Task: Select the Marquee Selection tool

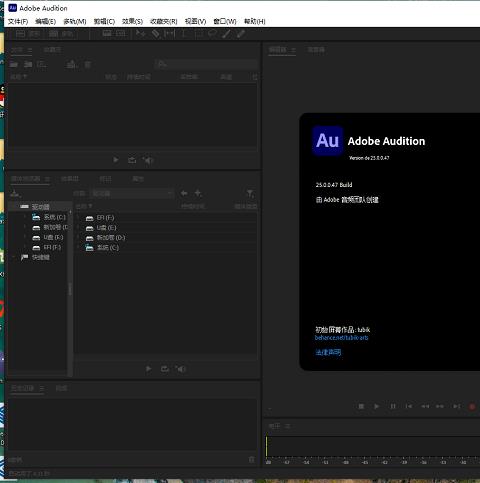Action: 199,34
